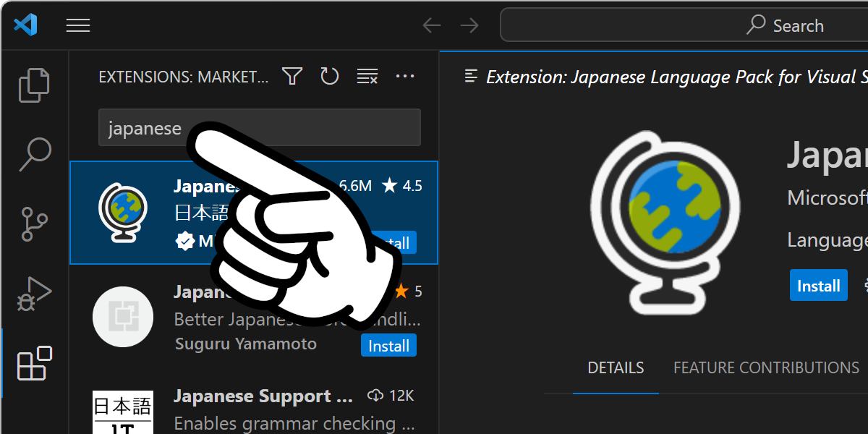The image size is (868, 434).
Task: Open the hamburger application menu
Action: tap(78, 25)
